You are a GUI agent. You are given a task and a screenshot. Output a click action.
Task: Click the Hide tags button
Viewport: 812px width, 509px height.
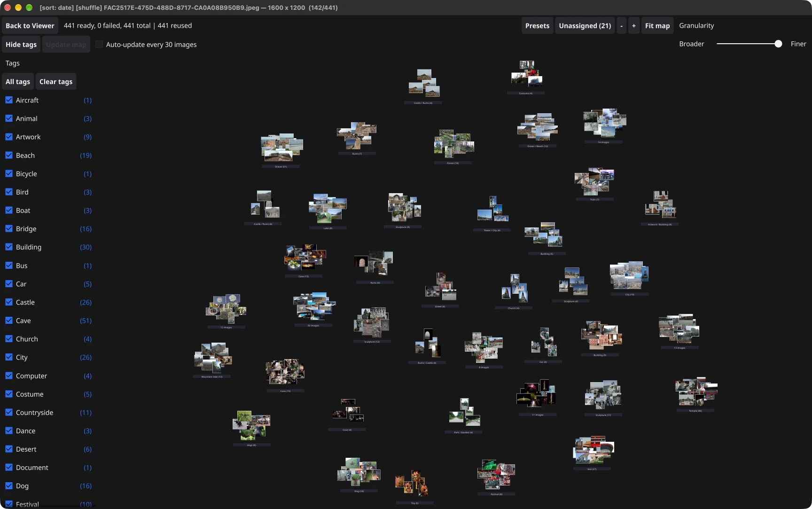21,45
